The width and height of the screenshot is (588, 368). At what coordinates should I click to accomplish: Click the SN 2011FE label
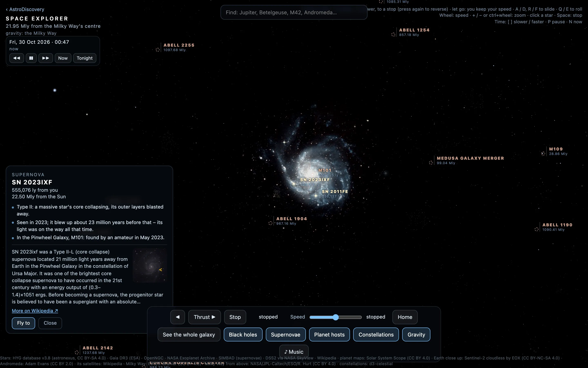pyautogui.click(x=335, y=192)
